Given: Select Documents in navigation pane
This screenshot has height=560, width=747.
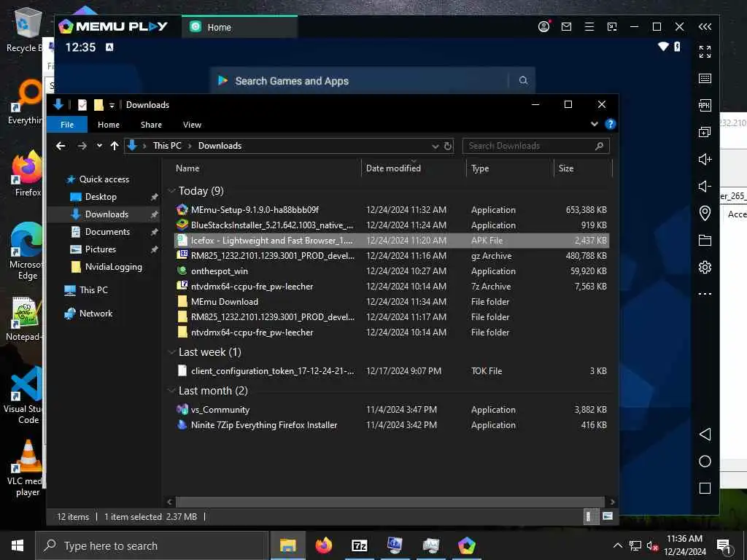Looking at the screenshot, I should [x=107, y=231].
